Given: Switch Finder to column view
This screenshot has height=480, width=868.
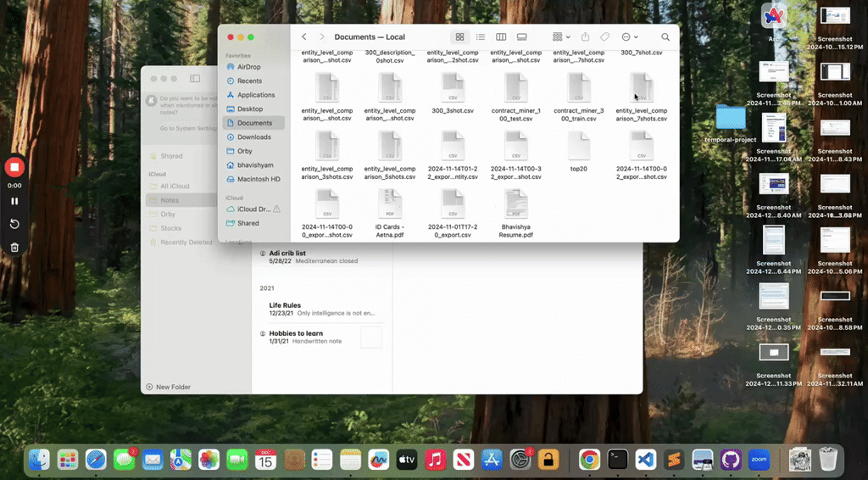Looking at the screenshot, I should pos(501,37).
